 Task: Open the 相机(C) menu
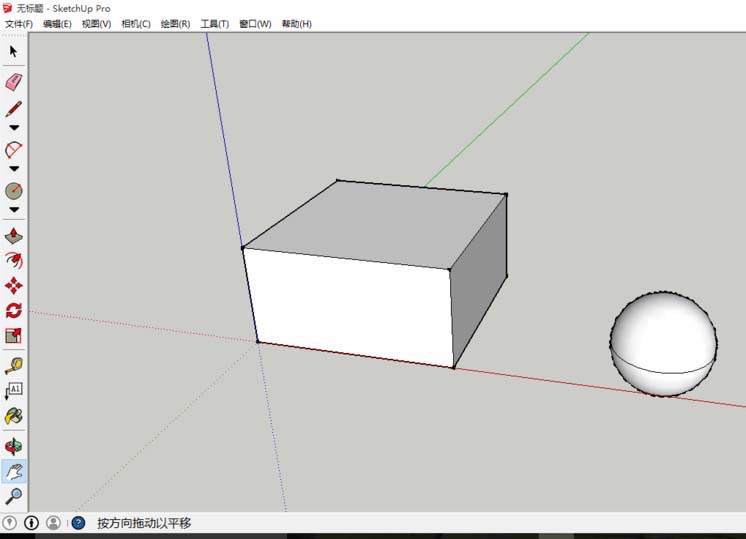[136, 24]
